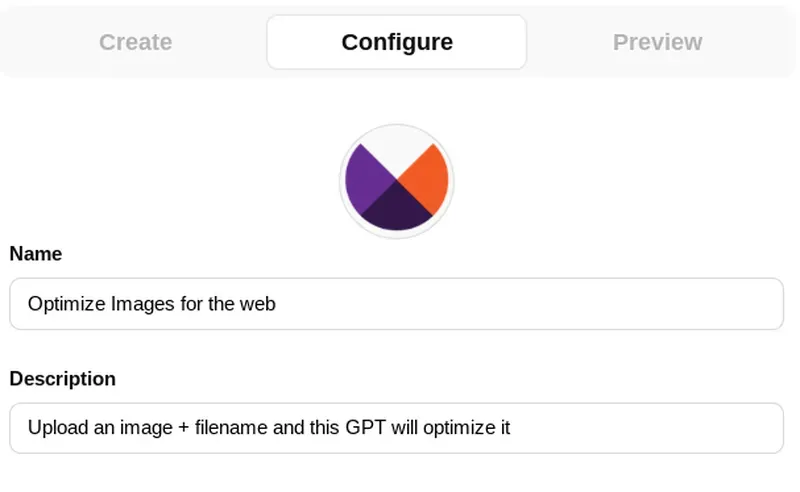The height and width of the screenshot is (492, 800).
Task: Click the "Name" field label
Action: tap(36, 254)
